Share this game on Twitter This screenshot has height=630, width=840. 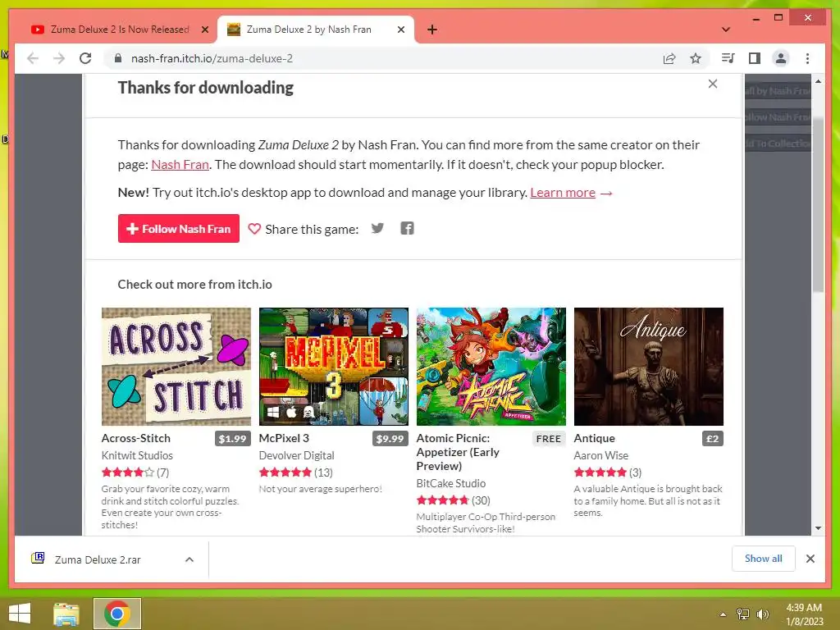point(377,228)
